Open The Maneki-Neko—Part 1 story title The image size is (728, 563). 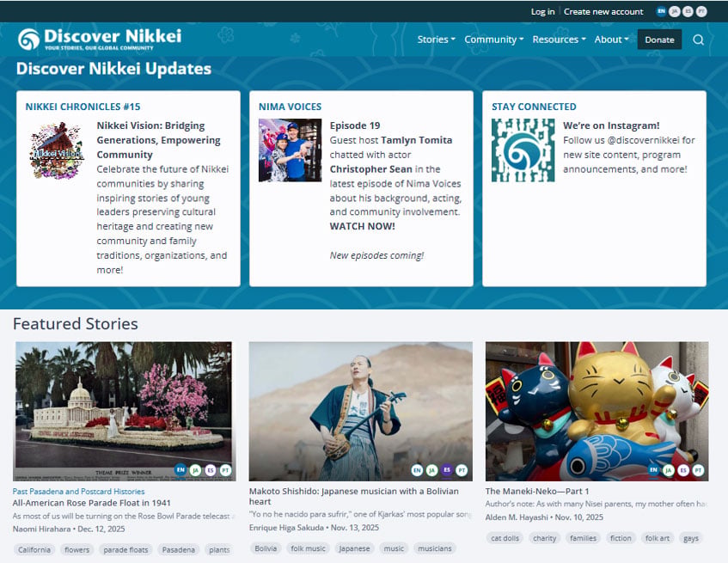tap(537, 491)
